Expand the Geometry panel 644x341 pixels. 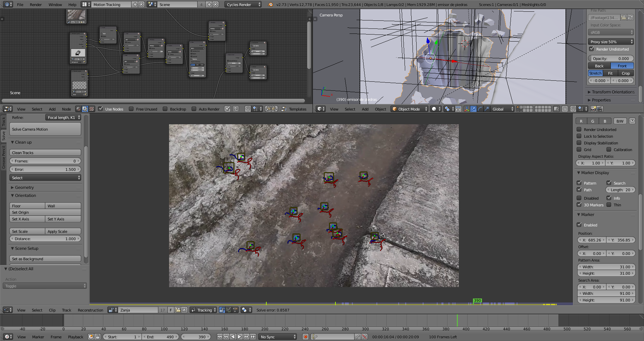click(x=24, y=188)
